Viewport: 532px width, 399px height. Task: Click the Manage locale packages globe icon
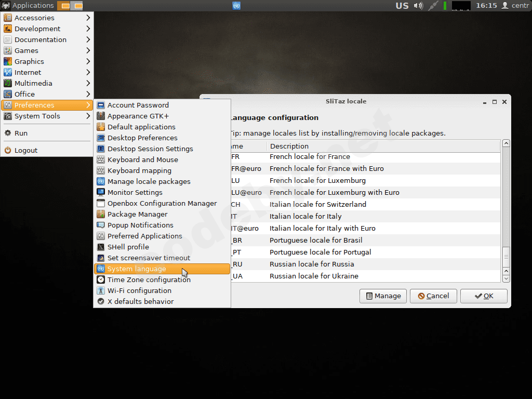[x=101, y=181]
